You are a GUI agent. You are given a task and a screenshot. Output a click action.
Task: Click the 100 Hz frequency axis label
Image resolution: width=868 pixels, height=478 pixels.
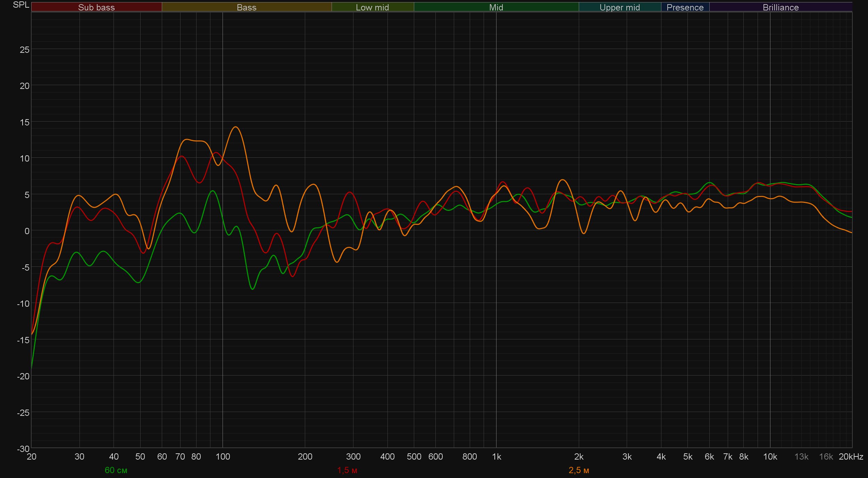[223, 457]
